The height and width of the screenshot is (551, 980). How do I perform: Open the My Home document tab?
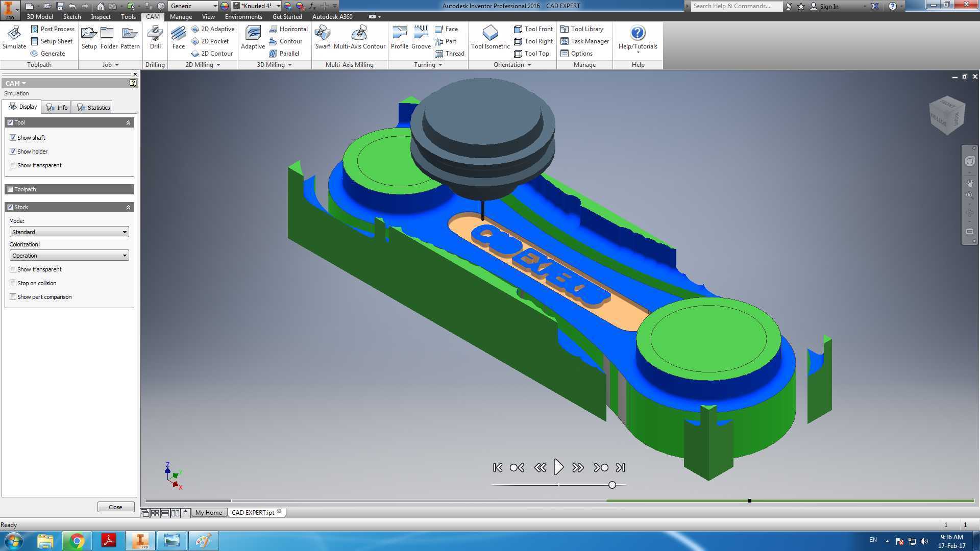coord(209,513)
